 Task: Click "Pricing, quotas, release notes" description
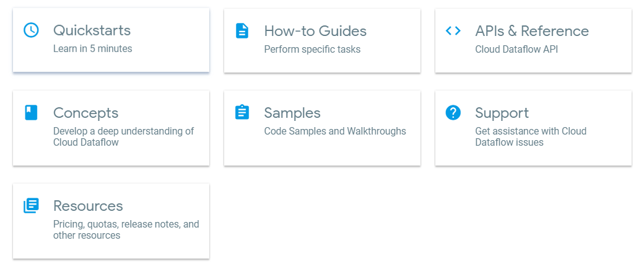pyautogui.click(x=126, y=229)
